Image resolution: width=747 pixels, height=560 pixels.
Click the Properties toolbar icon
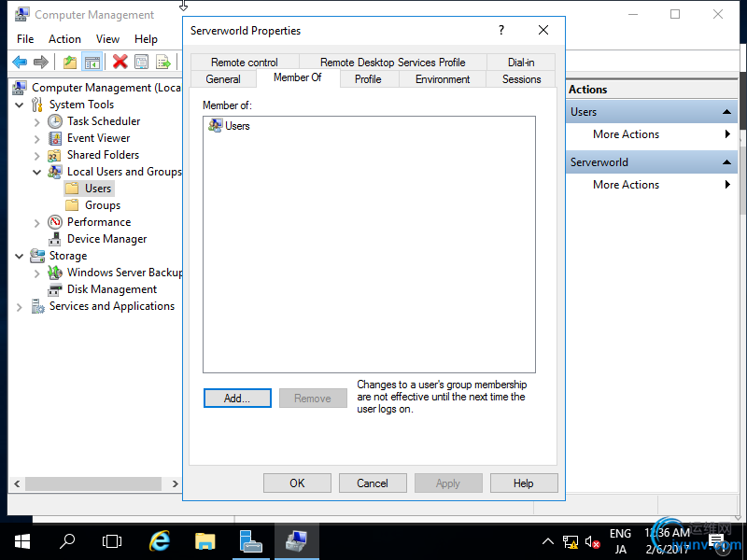coord(142,62)
